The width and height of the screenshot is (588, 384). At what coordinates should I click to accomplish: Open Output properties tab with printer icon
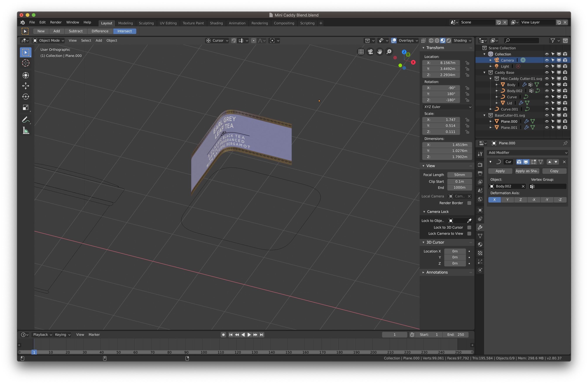[480, 173]
